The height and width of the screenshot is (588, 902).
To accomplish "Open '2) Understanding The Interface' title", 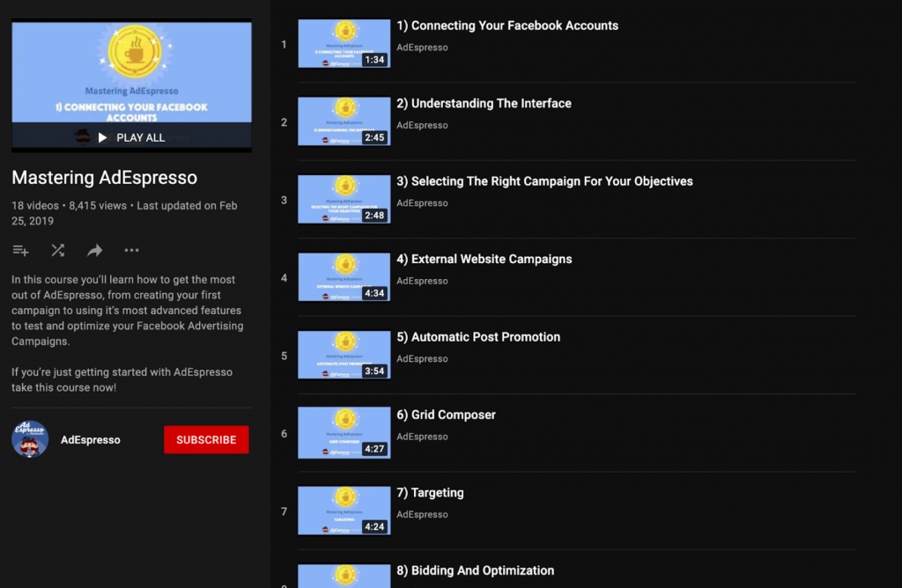I will 484,104.
